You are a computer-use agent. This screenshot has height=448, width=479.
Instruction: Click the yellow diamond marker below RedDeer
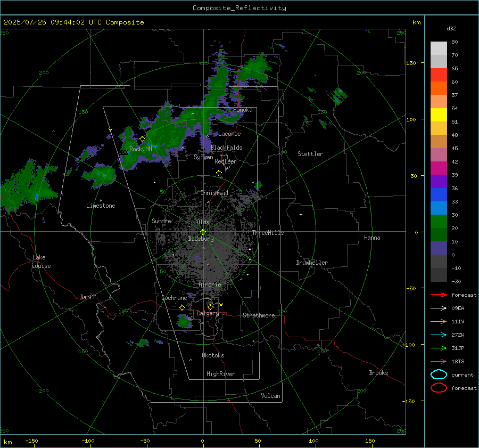click(219, 173)
